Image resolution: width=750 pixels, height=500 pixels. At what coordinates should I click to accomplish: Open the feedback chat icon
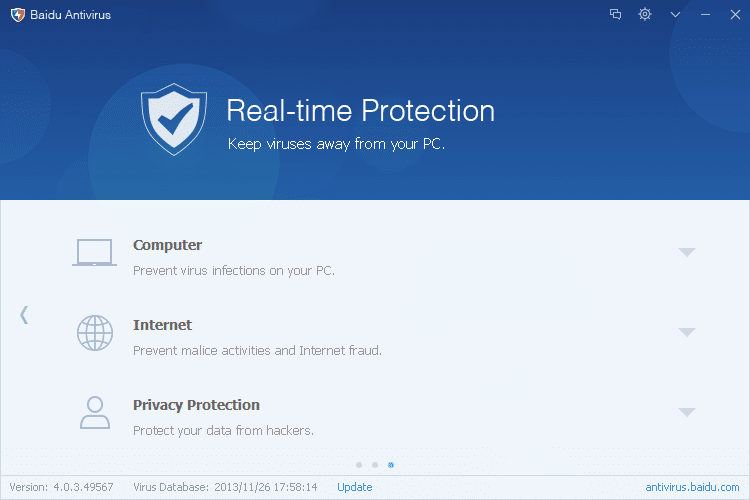pyautogui.click(x=615, y=14)
